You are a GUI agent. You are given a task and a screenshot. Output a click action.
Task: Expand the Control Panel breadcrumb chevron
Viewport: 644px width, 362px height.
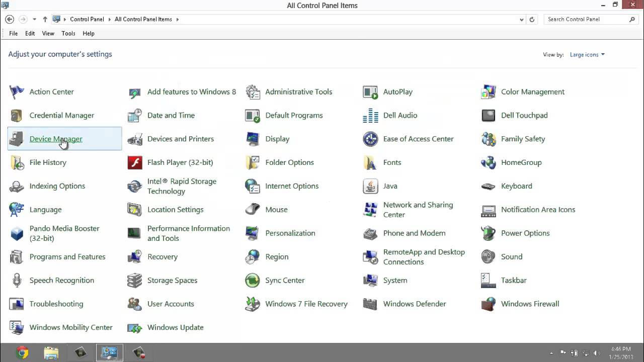tap(109, 20)
